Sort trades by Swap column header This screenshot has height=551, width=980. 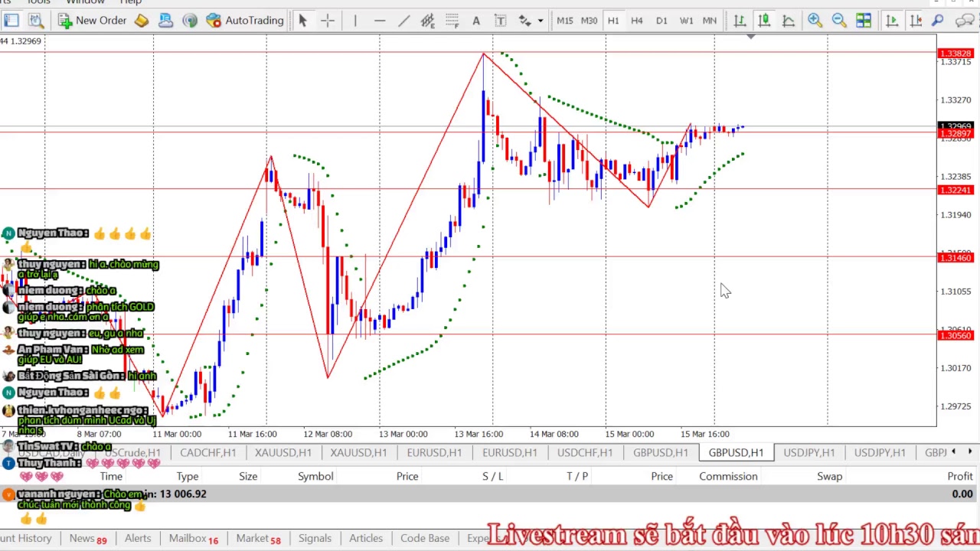click(x=829, y=477)
